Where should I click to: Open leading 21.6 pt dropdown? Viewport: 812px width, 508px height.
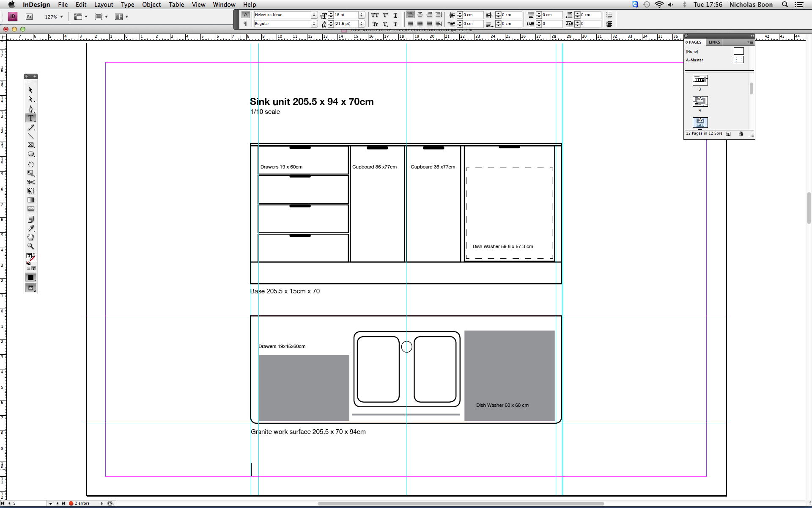[362, 24]
